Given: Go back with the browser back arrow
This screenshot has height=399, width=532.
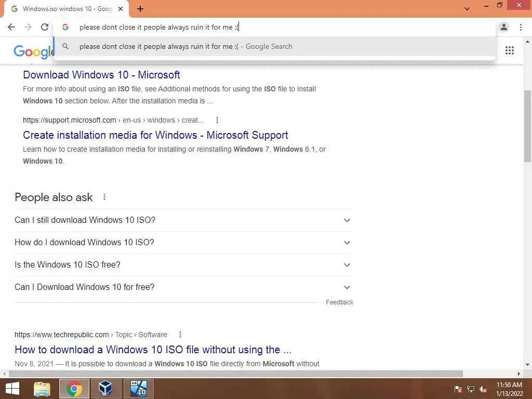Looking at the screenshot, I should [11, 27].
